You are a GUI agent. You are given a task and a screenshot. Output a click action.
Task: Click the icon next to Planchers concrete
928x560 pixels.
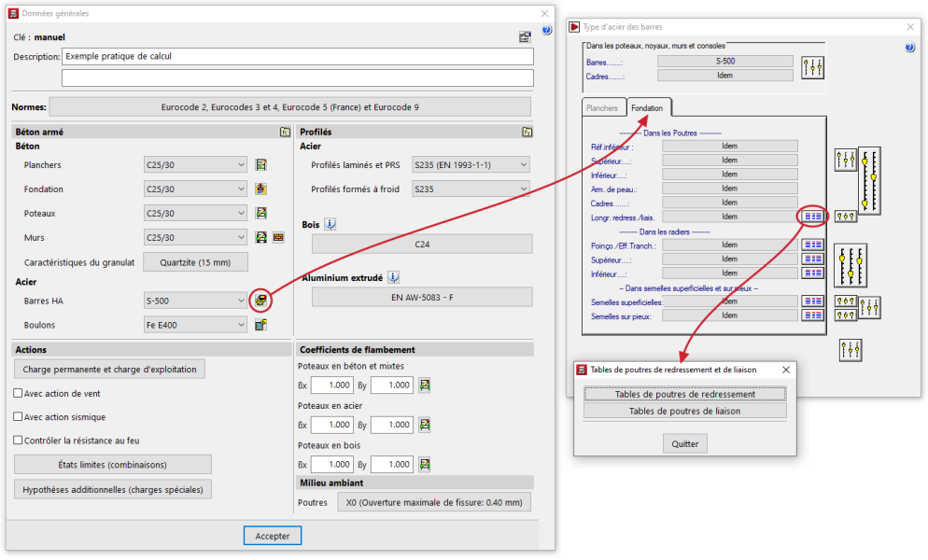pyautogui.click(x=261, y=165)
